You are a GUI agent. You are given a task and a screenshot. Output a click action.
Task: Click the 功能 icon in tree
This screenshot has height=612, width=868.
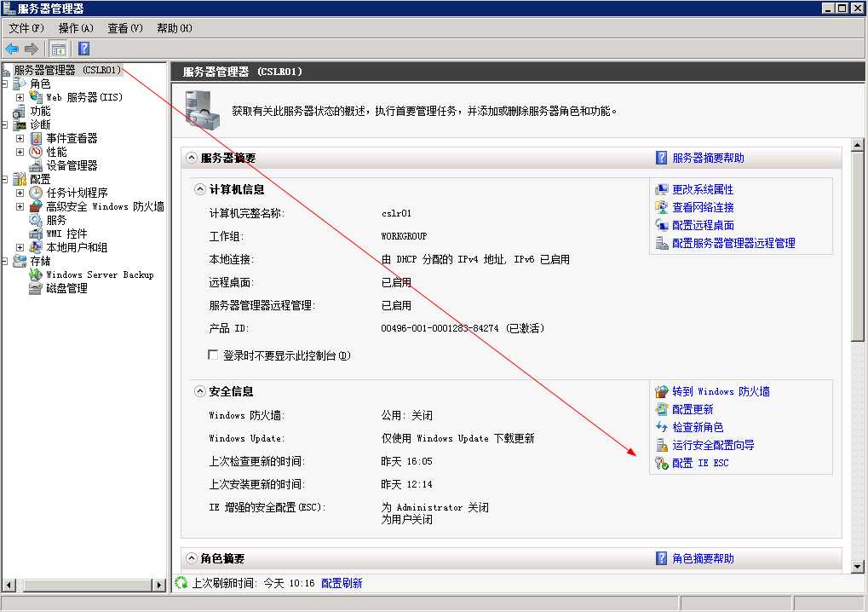(x=20, y=111)
